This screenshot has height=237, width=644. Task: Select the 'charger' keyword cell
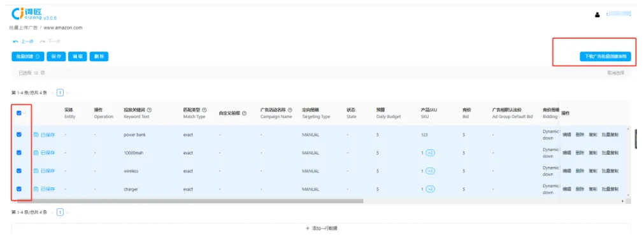[131, 189]
